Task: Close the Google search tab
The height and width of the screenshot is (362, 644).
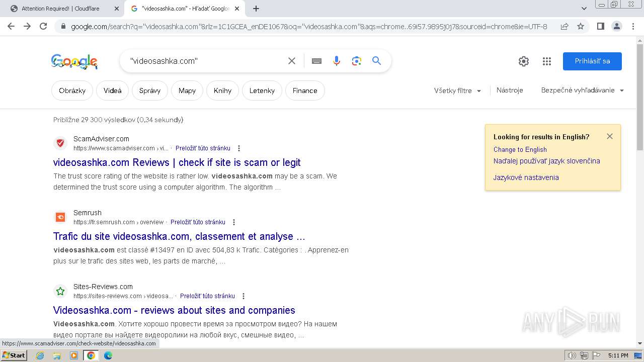Action: (x=237, y=9)
